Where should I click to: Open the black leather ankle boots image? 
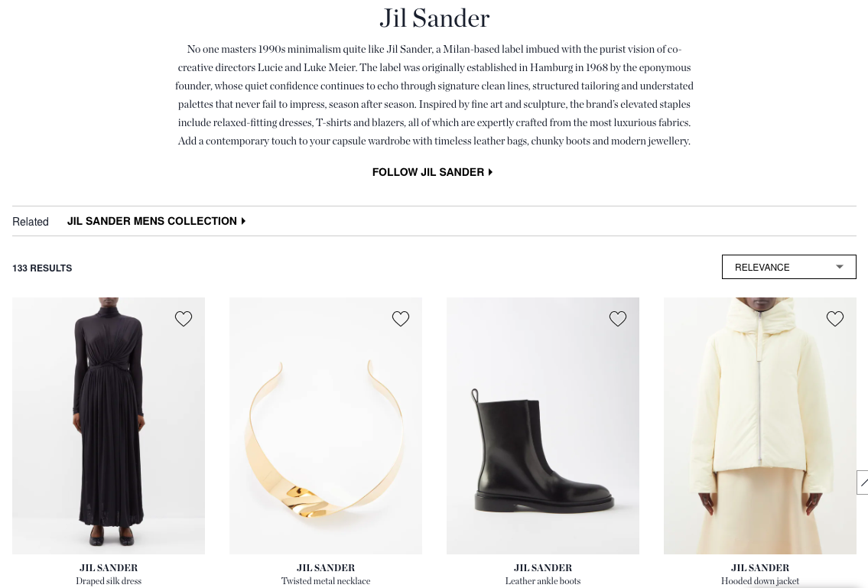542,426
